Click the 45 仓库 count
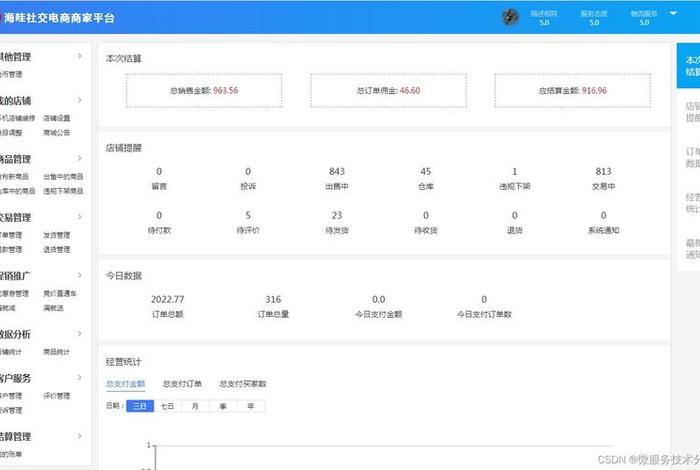700x470 pixels. tap(426, 171)
